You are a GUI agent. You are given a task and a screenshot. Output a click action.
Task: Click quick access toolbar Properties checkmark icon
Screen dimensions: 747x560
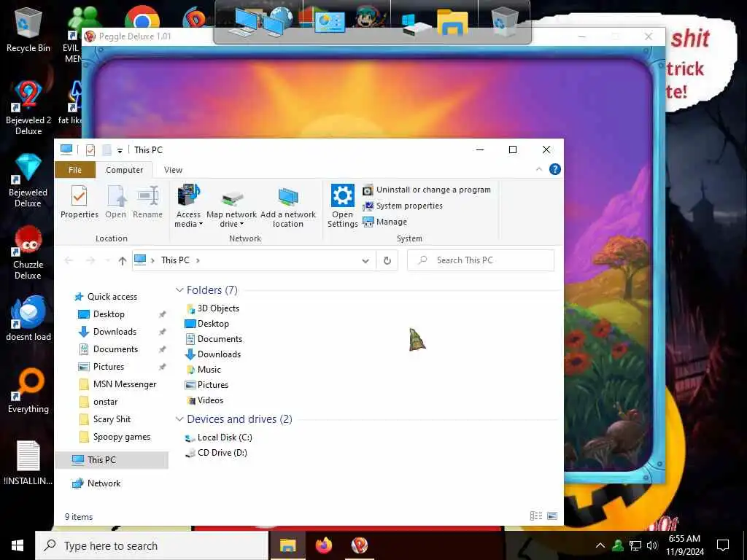(x=90, y=150)
